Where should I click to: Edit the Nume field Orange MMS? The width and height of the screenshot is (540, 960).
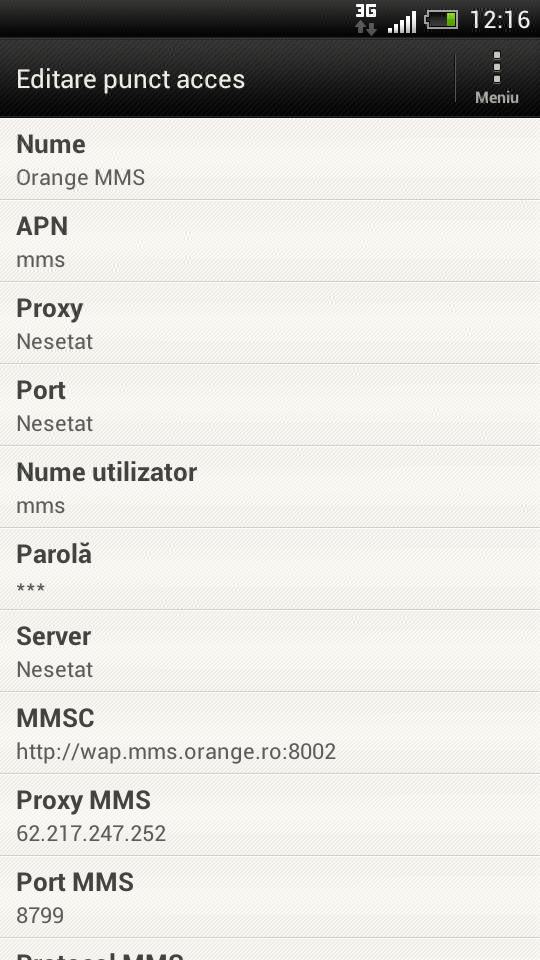[x=270, y=159]
